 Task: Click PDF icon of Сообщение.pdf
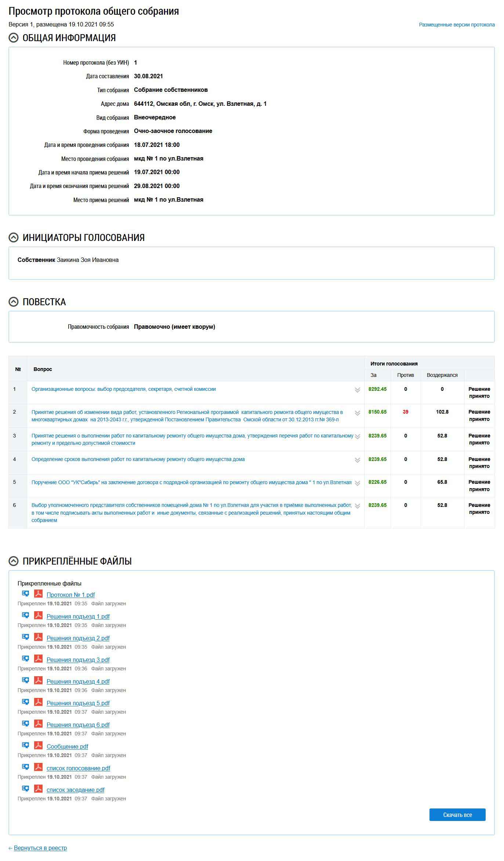pyautogui.click(x=39, y=745)
